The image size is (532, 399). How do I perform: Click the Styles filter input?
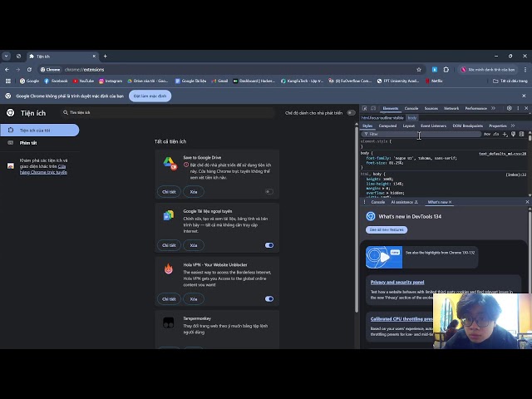(x=421, y=134)
